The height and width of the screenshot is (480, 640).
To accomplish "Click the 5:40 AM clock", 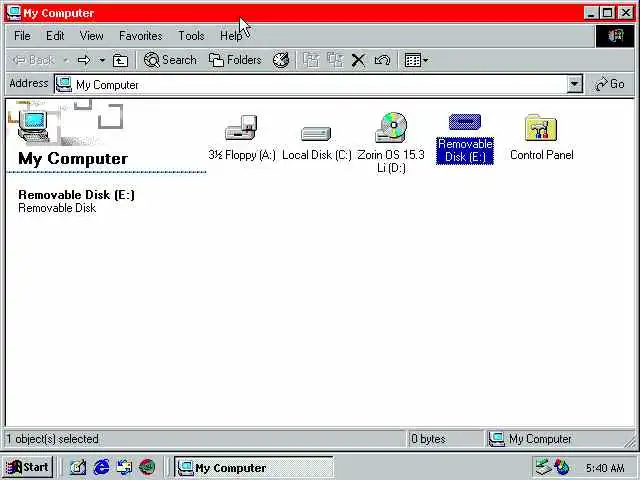I will pyautogui.click(x=604, y=467).
